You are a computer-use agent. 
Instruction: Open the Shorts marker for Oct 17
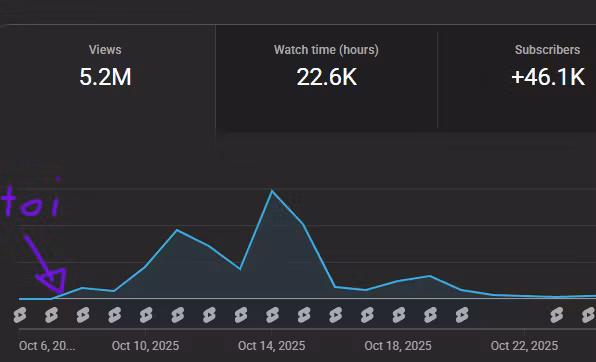367,315
